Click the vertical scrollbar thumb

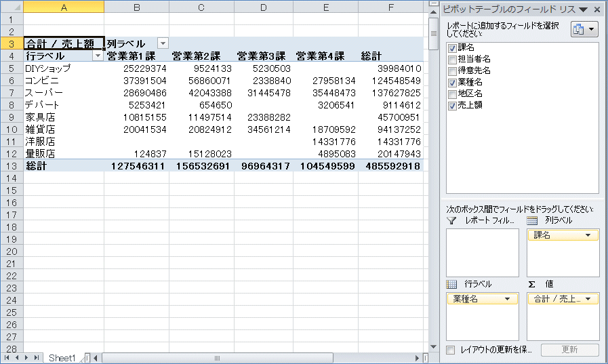tap(434, 34)
